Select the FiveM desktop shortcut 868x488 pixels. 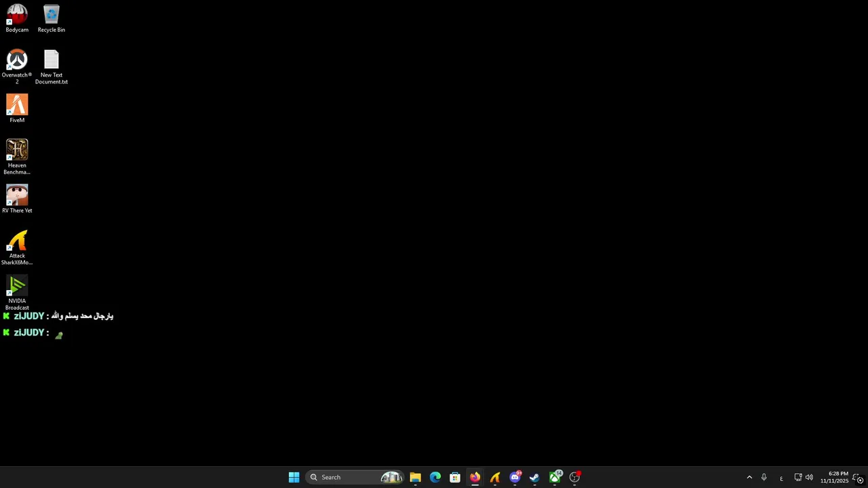[x=17, y=108]
